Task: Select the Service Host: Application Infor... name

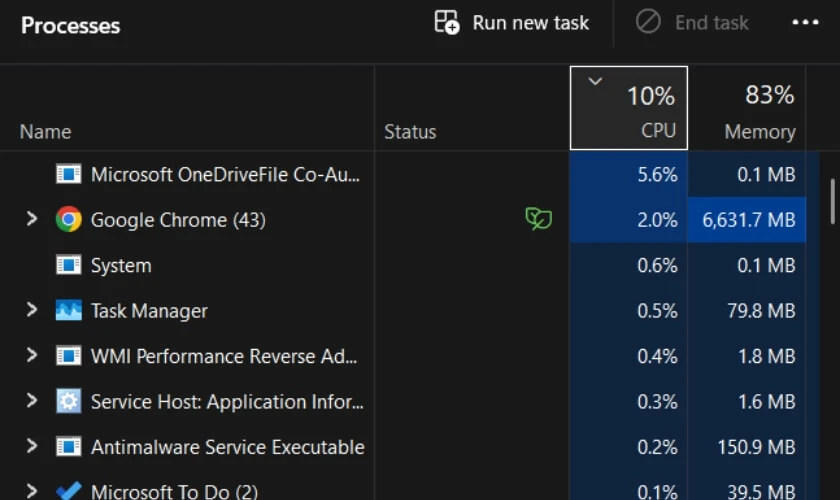Action: (x=227, y=402)
